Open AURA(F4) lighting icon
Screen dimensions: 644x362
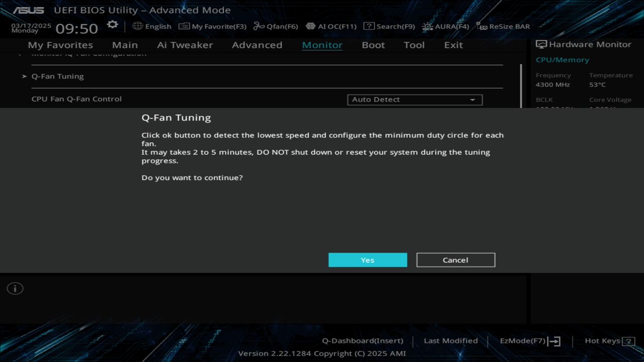[427, 26]
